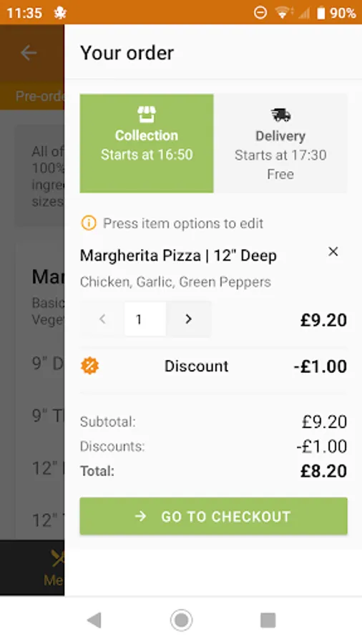Tap the Android back navigation triangle
This screenshot has height=644, width=362.
point(94,620)
